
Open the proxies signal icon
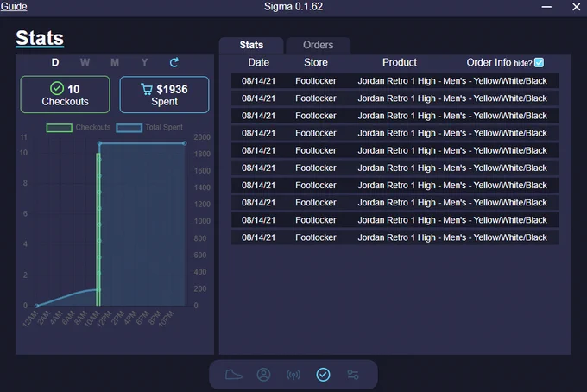tap(293, 375)
